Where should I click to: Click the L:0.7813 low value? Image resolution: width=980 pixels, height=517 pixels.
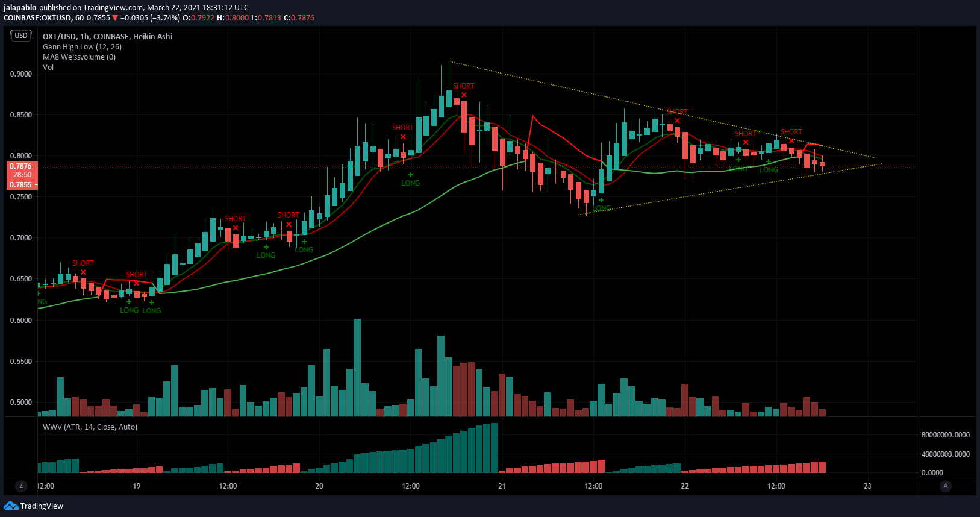[x=266, y=18]
